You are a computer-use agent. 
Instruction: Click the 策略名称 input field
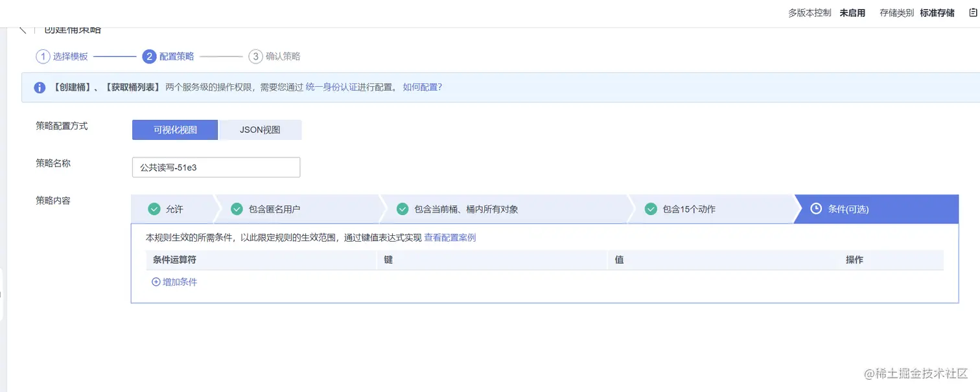(x=216, y=167)
